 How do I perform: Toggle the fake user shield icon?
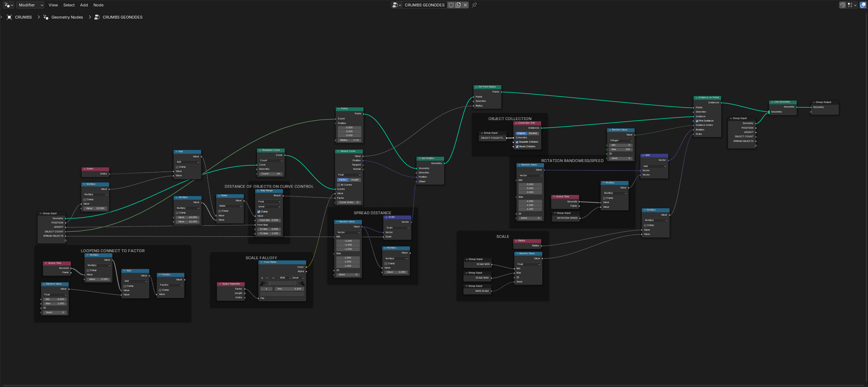pos(451,5)
